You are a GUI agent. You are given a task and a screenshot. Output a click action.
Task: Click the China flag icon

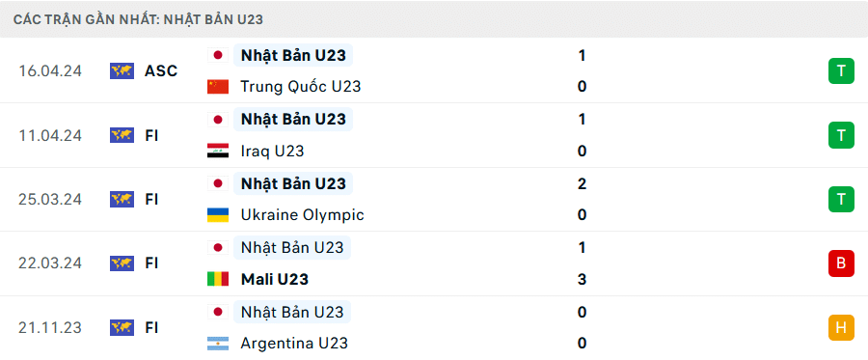coord(218,87)
